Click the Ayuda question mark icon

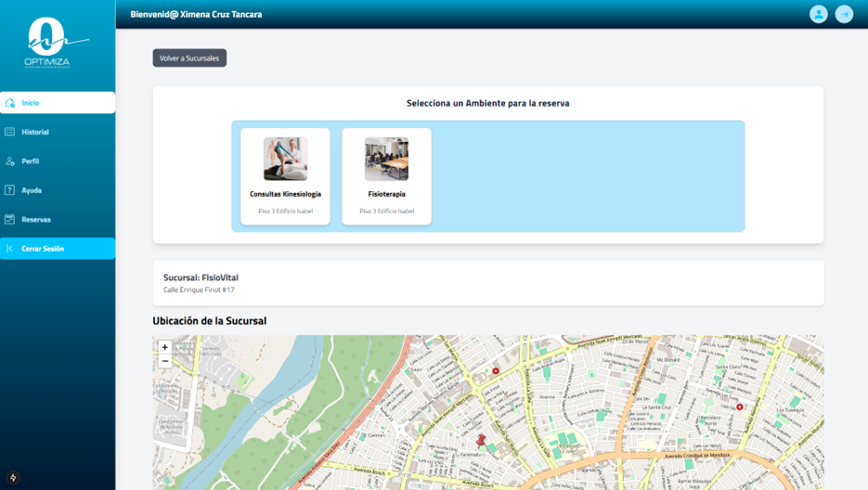pyautogui.click(x=10, y=190)
